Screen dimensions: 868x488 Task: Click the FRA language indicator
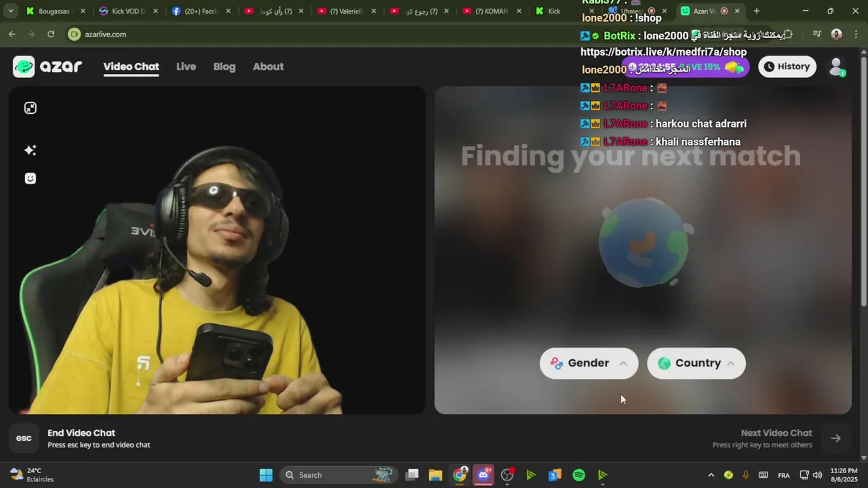point(783,475)
